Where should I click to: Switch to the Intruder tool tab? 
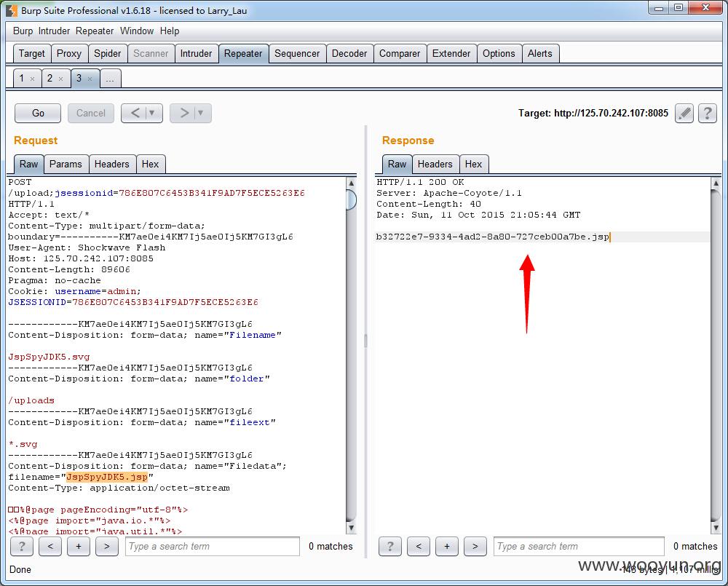[196, 53]
